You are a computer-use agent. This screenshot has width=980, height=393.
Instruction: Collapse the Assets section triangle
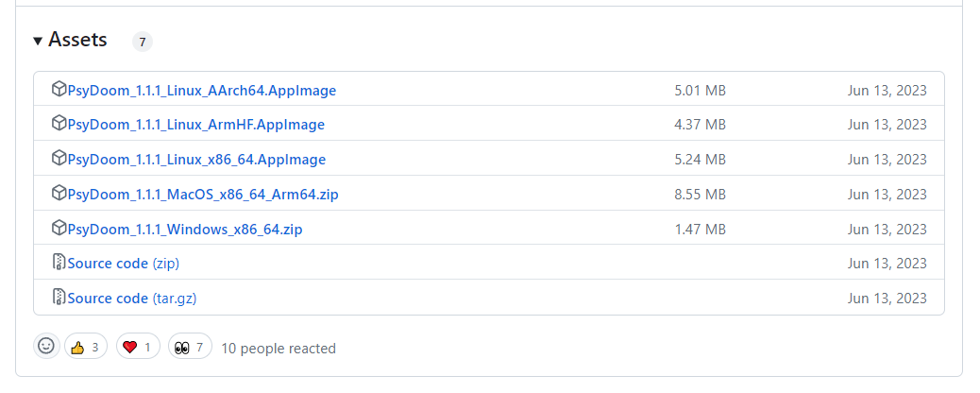(38, 42)
